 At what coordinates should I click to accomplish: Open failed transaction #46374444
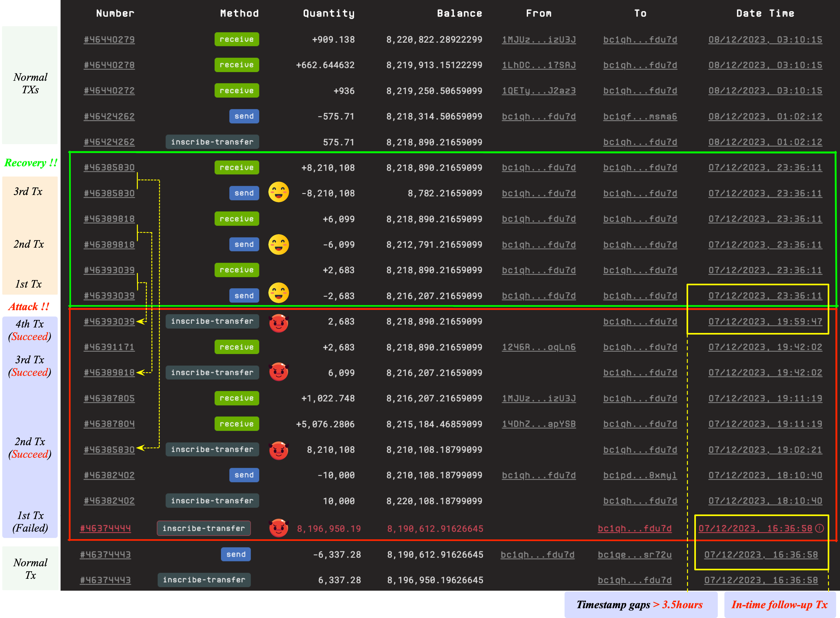pyautogui.click(x=106, y=529)
